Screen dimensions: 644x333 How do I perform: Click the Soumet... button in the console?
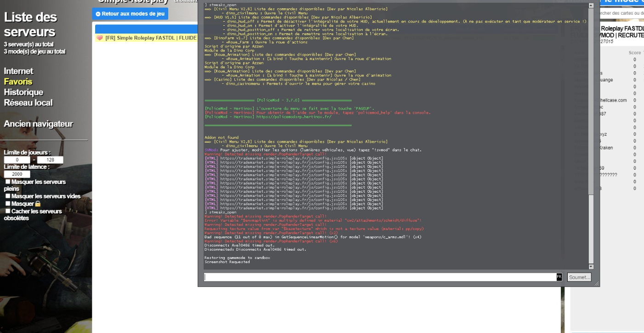click(x=579, y=277)
